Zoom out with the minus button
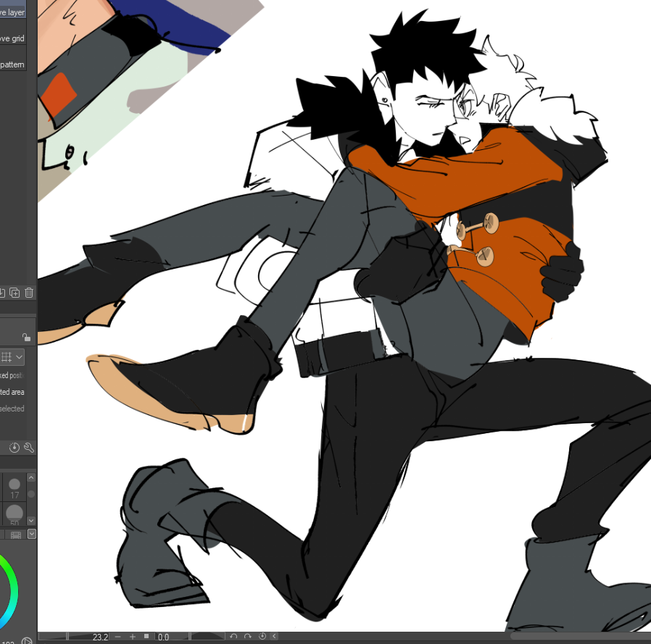This screenshot has width=651, height=644. (118, 637)
